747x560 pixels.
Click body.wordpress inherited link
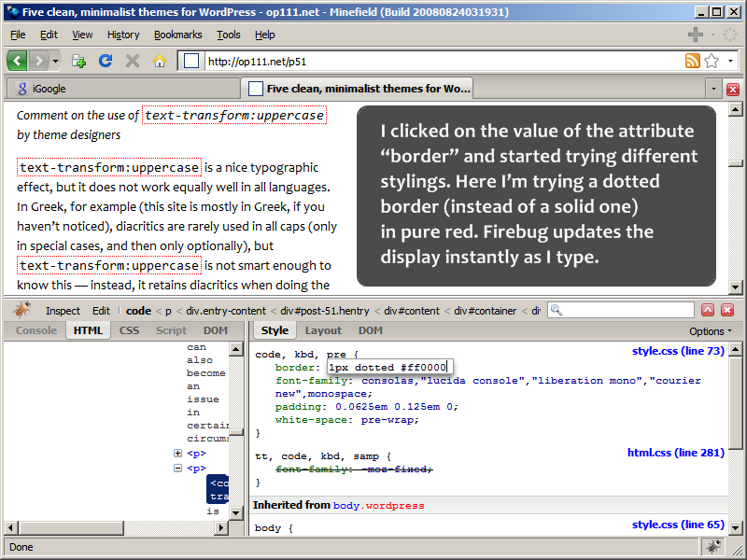click(379, 506)
